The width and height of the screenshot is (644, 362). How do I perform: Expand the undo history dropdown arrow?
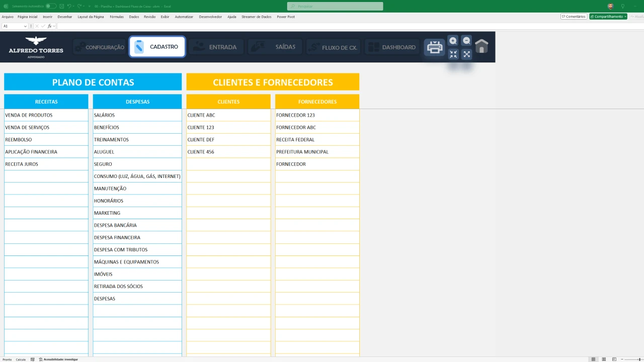(x=74, y=6)
